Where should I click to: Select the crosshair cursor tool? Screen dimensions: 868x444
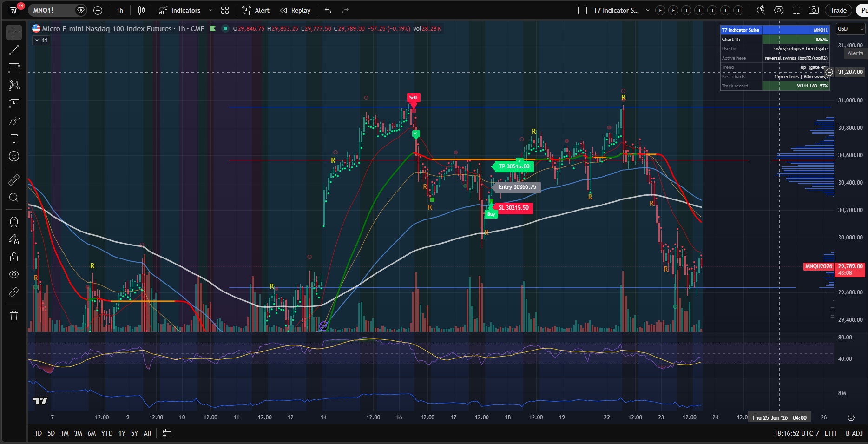click(x=14, y=33)
